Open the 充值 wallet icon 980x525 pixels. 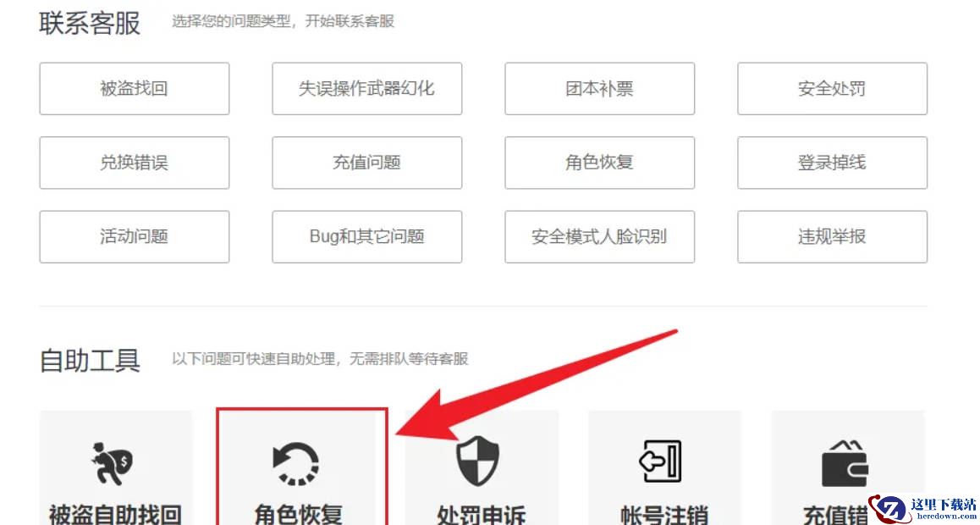point(845,463)
